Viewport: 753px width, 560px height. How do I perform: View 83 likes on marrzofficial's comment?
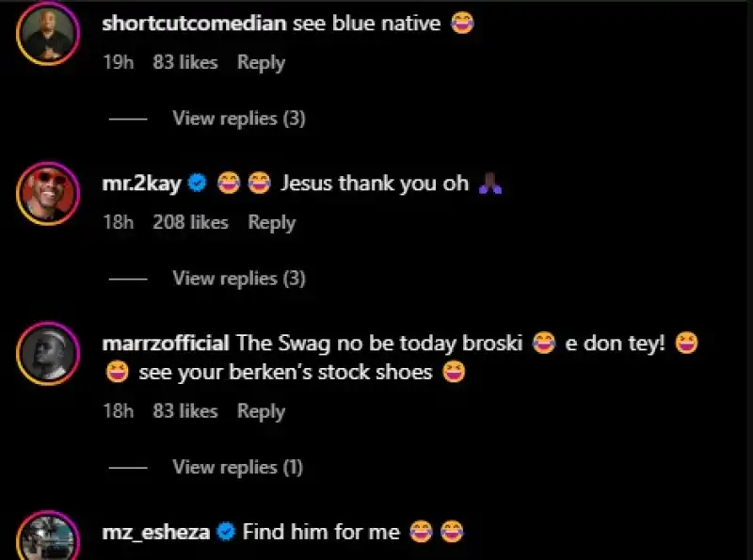pyautogui.click(x=184, y=411)
